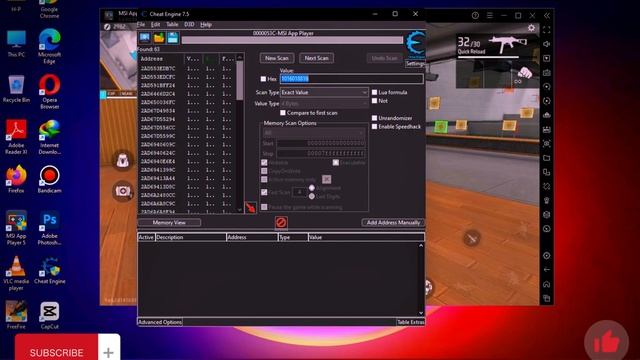Open CapCut desktop icon
This screenshot has width=640, height=360.
(49, 316)
